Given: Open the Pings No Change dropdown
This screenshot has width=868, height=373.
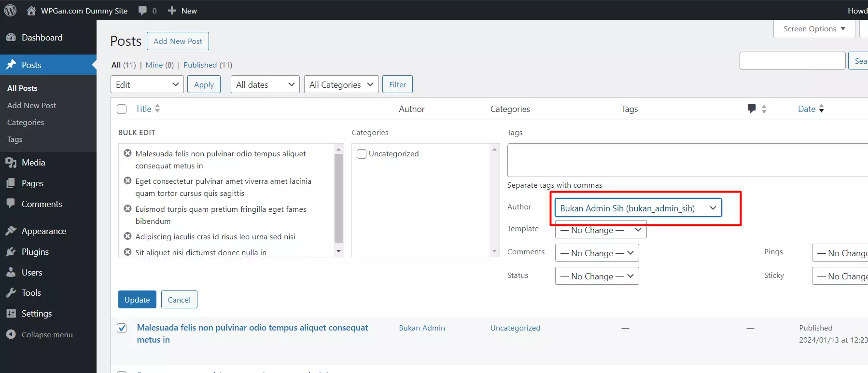Looking at the screenshot, I should pyautogui.click(x=840, y=253).
